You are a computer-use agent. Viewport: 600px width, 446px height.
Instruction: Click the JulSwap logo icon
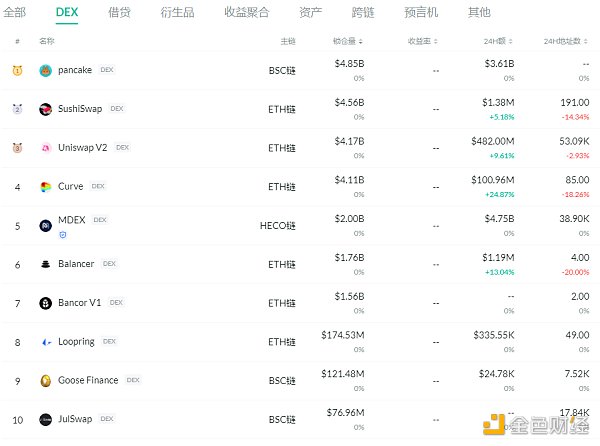click(46, 419)
